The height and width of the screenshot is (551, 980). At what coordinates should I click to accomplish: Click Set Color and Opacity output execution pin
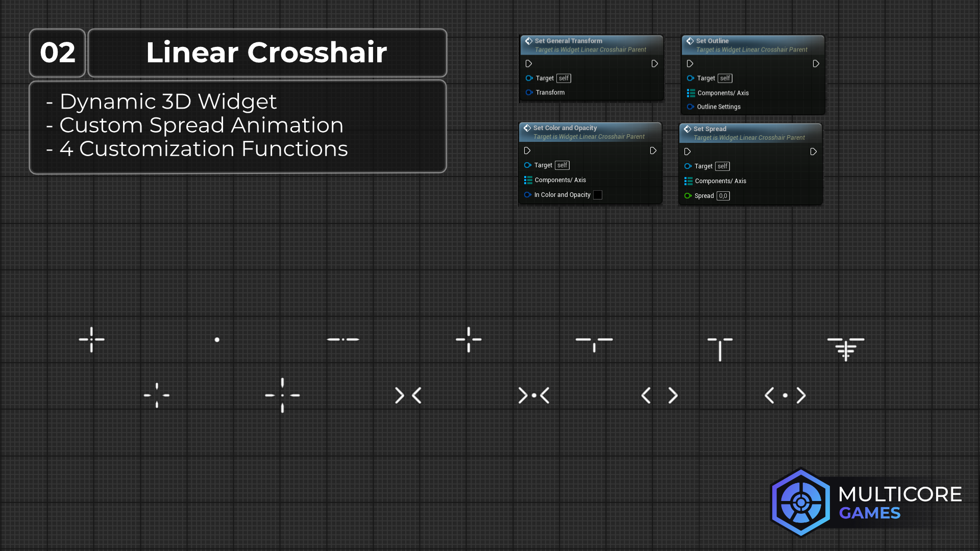click(653, 151)
